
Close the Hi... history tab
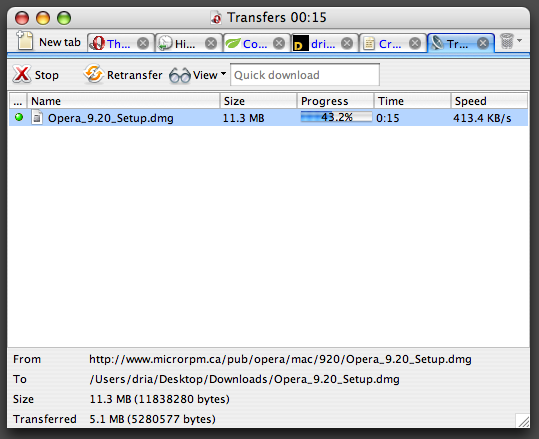pyautogui.click(x=211, y=43)
